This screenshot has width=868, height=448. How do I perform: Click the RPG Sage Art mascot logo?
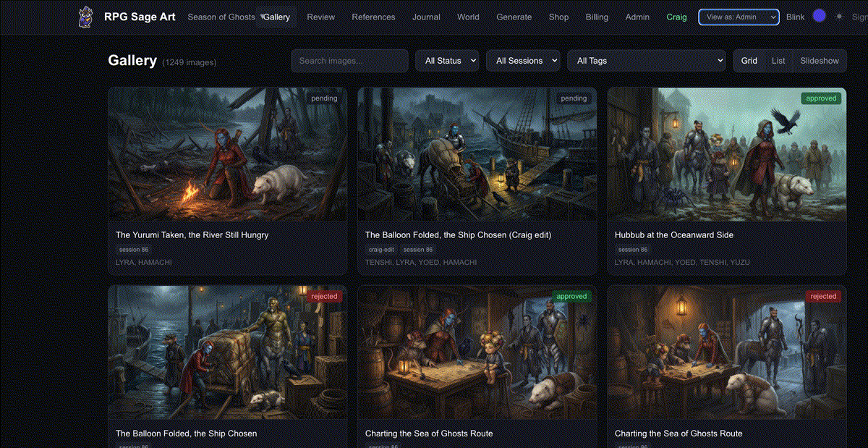point(85,16)
